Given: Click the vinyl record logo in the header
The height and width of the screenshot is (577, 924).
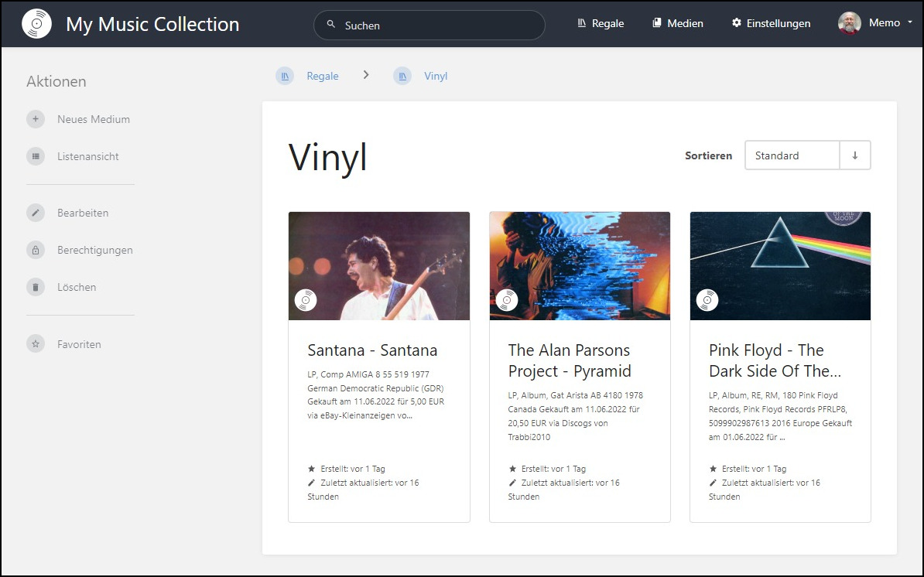Looking at the screenshot, I should 36,24.
